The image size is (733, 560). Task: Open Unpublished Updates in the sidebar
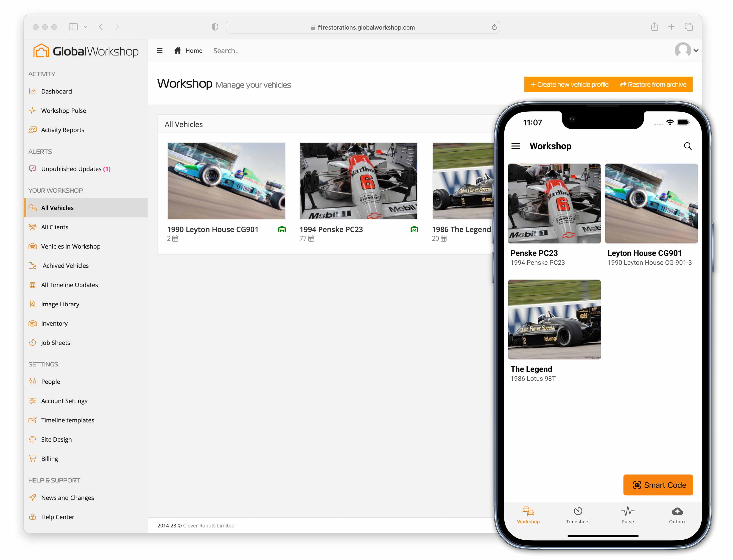[x=71, y=169]
